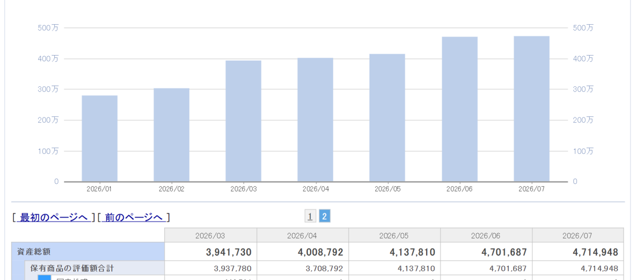Viewport: 644px width, 280px height.
Task: Click the 2026/03 table column header
Action: 210,235
